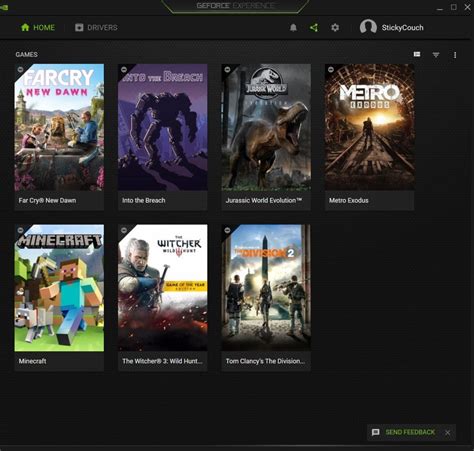Maximize the GeForce Experience window

coord(454,7)
